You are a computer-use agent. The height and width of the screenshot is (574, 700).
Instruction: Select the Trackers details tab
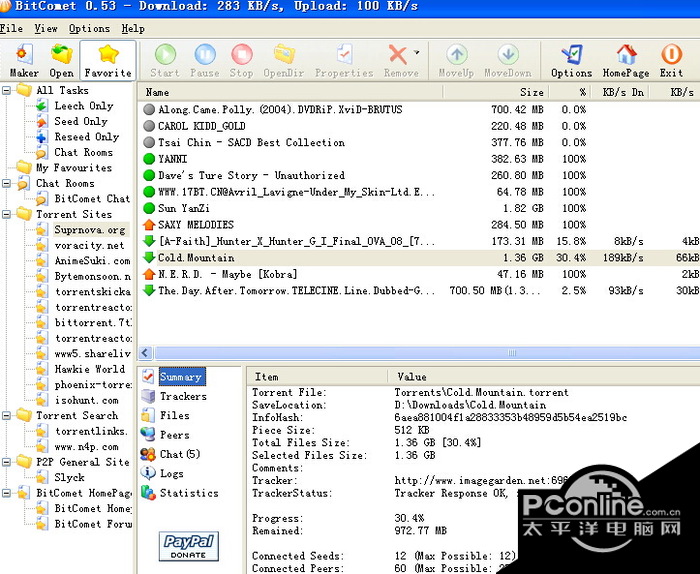[x=183, y=397]
